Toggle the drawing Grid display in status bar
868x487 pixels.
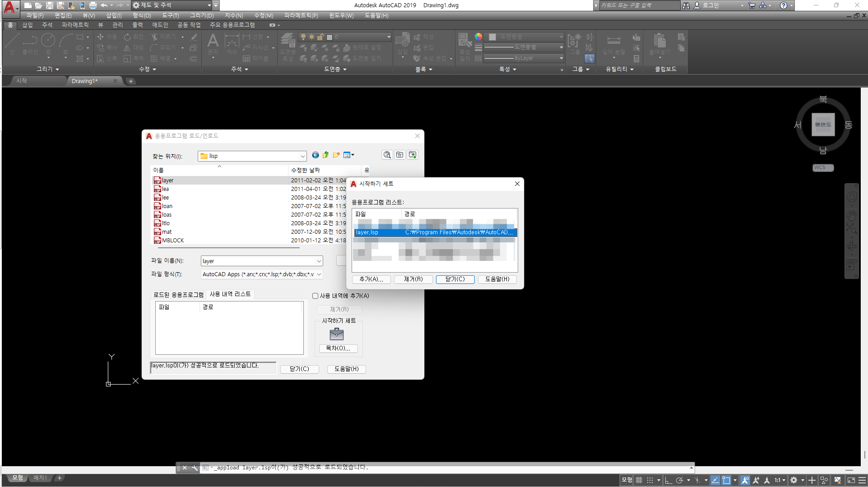point(639,480)
